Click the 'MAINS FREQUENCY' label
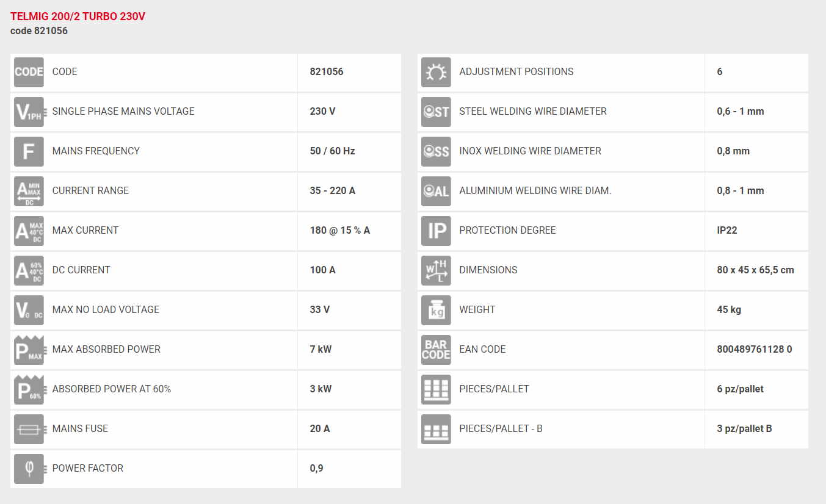This screenshot has height=504, width=826. click(96, 151)
